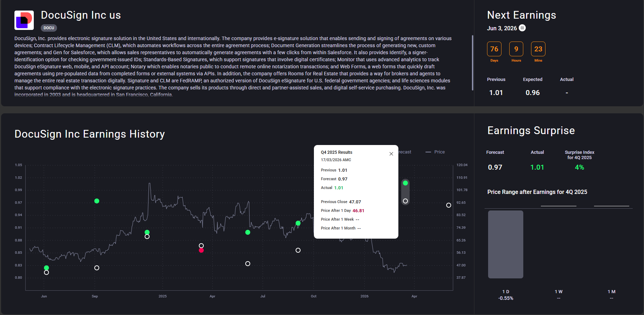Select the highlighted green Q4 2025 actual dot
Image resolution: width=644 pixels, height=315 pixels.
(x=405, y=183)
